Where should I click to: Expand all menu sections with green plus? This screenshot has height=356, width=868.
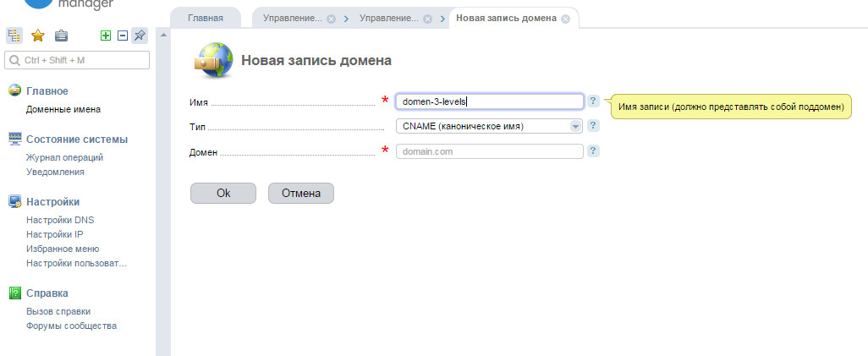(x=106, y=36)
